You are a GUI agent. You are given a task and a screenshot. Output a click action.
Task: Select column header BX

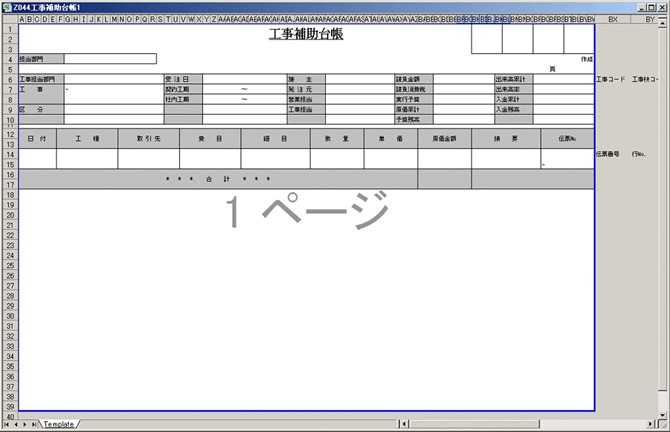(613, 18)
